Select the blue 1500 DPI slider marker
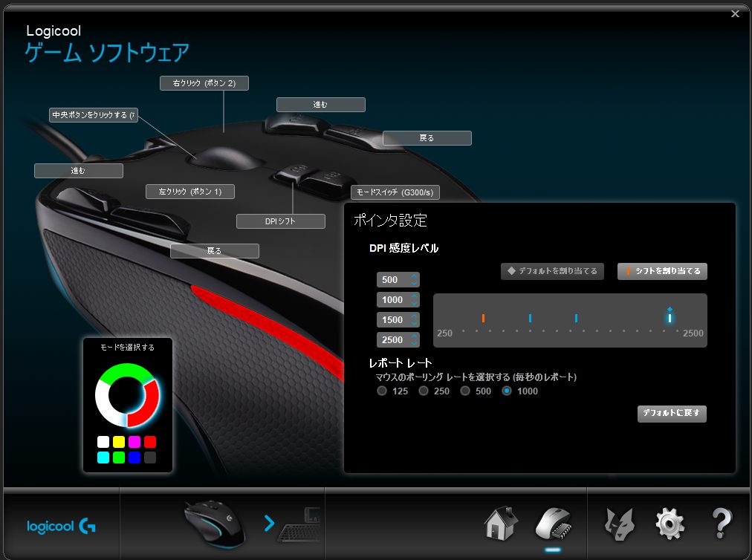This screenshot has width=752, height=560. [576, 318]
